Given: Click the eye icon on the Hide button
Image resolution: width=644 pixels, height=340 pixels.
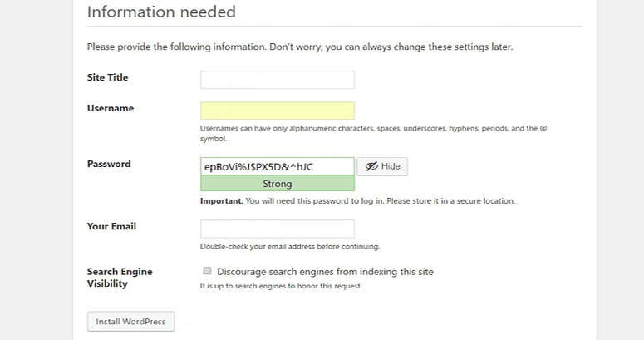Looking at the screenshot, I should click(371, 166).
